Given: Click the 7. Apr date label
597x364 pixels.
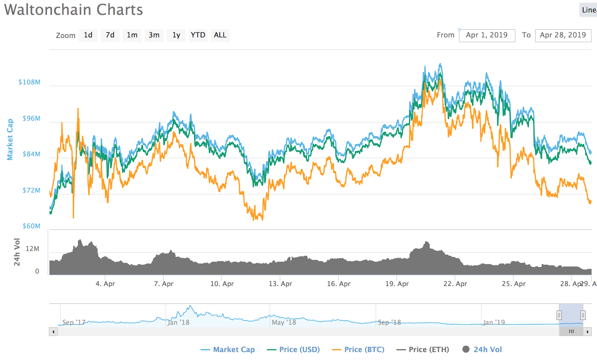Looking at the screenshot, I should pyautogui.click(x=163, y=284).
